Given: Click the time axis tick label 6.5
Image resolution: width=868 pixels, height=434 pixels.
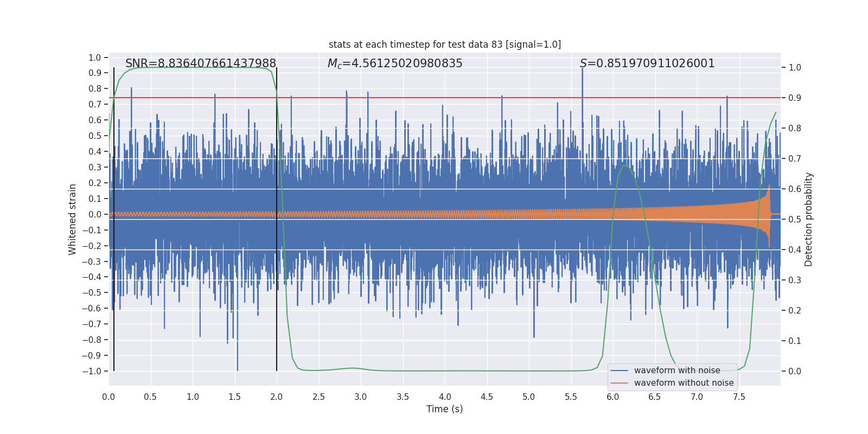Looking at the screenshot, I should [x=655, y=397].
